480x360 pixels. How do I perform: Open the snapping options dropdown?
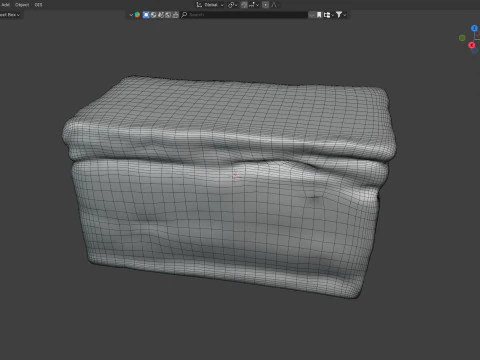(x=254, y=5)
